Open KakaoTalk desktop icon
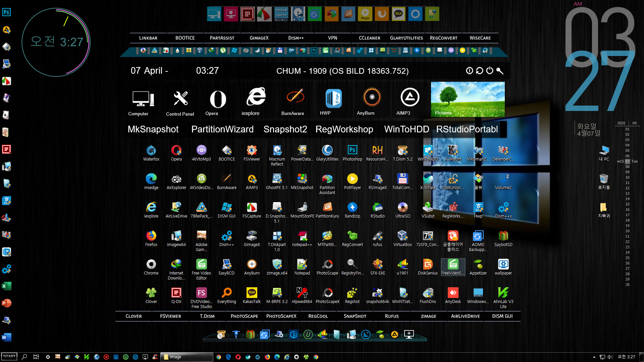Viewport: 644px width, 362px height. (x=252, y=296)
